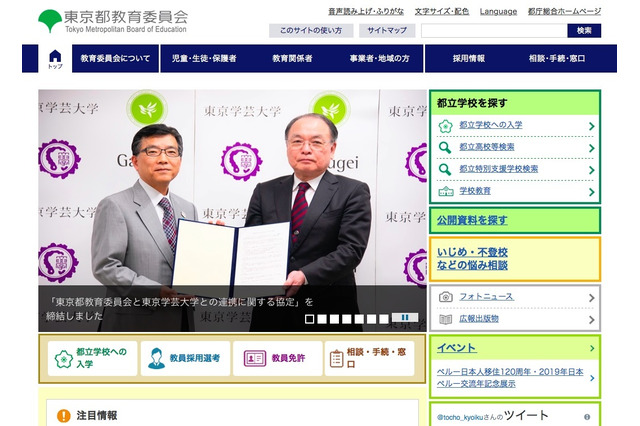The width and height of the screenshot is (640, 426).
Task: Click the chevron on 都立高校等検索 row
Action: pos(591,148)
